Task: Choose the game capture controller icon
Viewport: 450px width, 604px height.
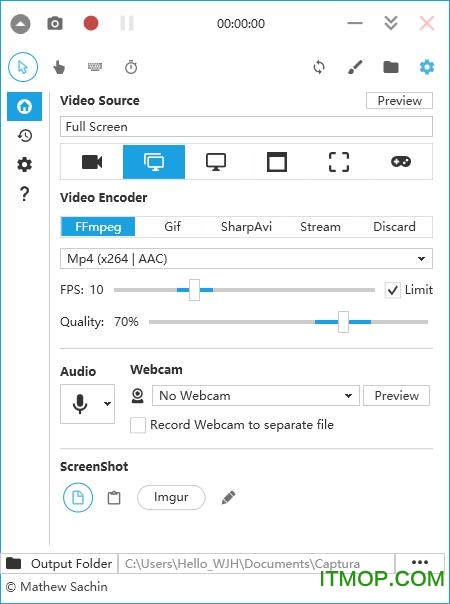Action: [401, 162]
